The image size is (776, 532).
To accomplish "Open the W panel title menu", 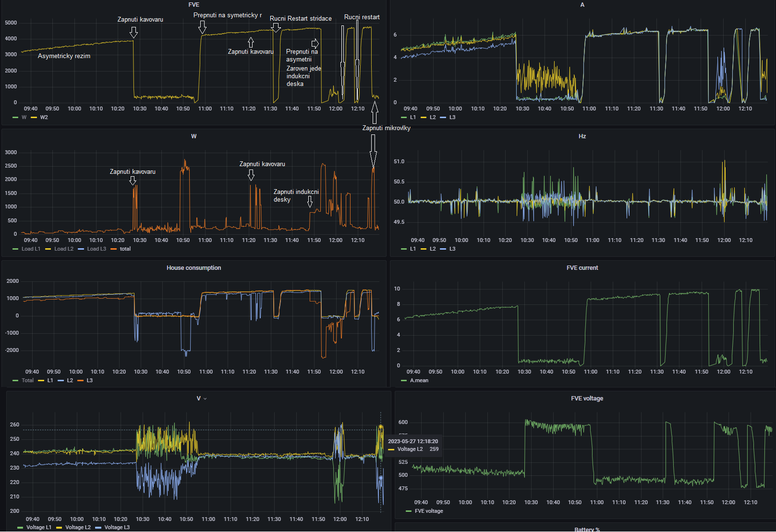I will point(194,136).
